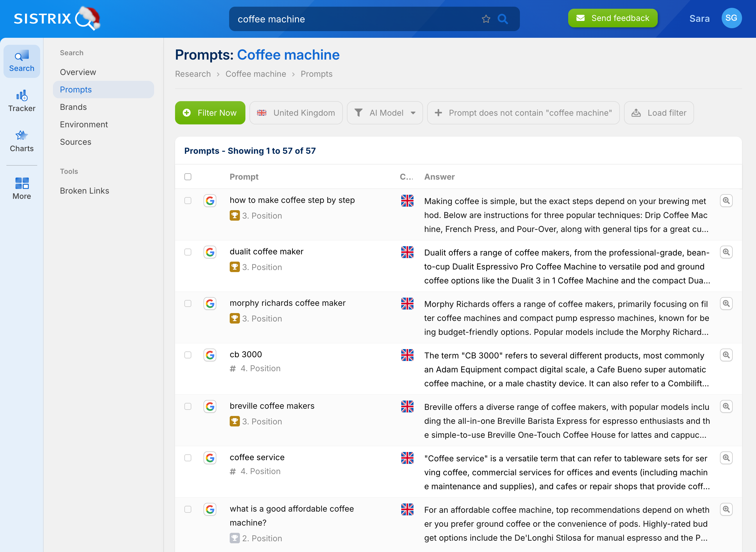Open the AI Model dropdown
Screen dimensions: 756x552
click(x=385, y=112)
